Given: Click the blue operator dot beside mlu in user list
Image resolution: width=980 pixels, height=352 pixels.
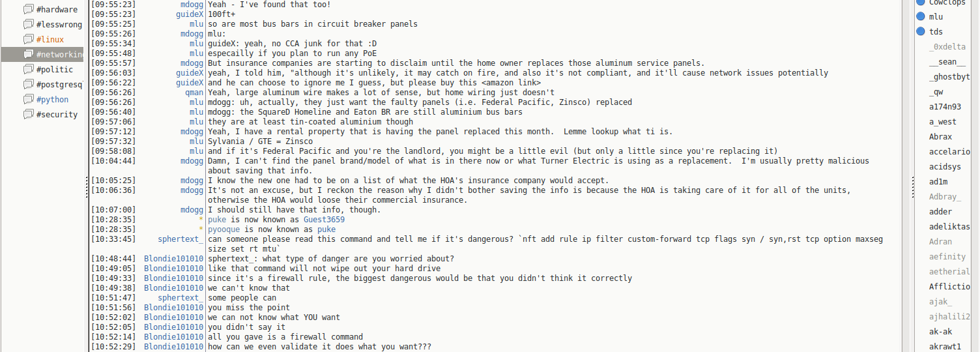Looking at the screenshot, I should (x=921, y=16).
